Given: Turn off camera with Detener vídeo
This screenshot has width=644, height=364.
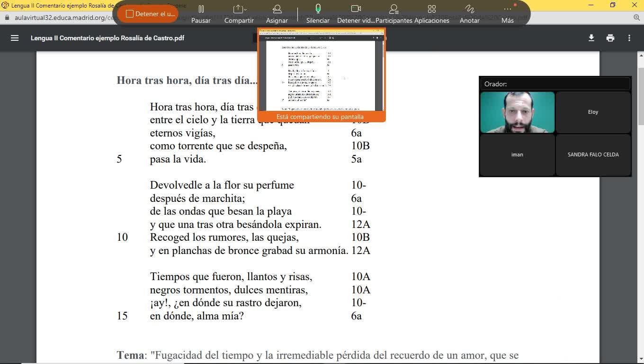Looking at the screenshot, I should (356, 13).
